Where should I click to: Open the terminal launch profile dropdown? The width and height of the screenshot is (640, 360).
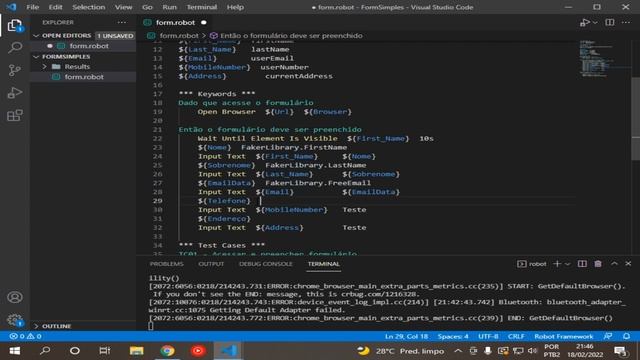tap(567, 264)
